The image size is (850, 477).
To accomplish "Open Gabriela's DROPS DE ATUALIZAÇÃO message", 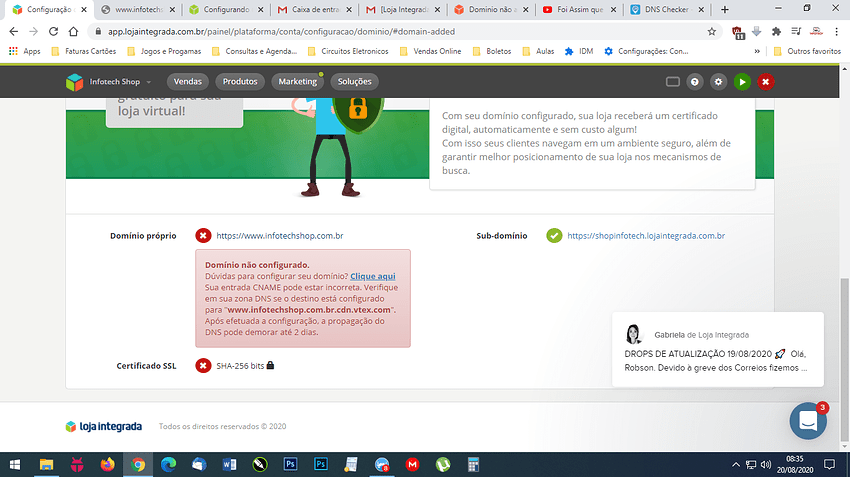I will pyautogui.click(x=718, y=350).
